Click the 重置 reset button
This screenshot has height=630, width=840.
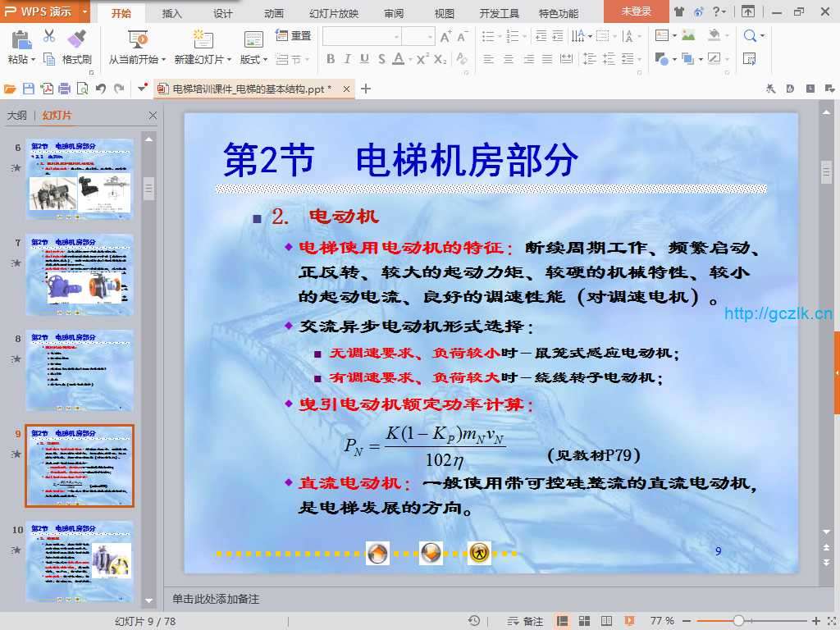point(294,36)
